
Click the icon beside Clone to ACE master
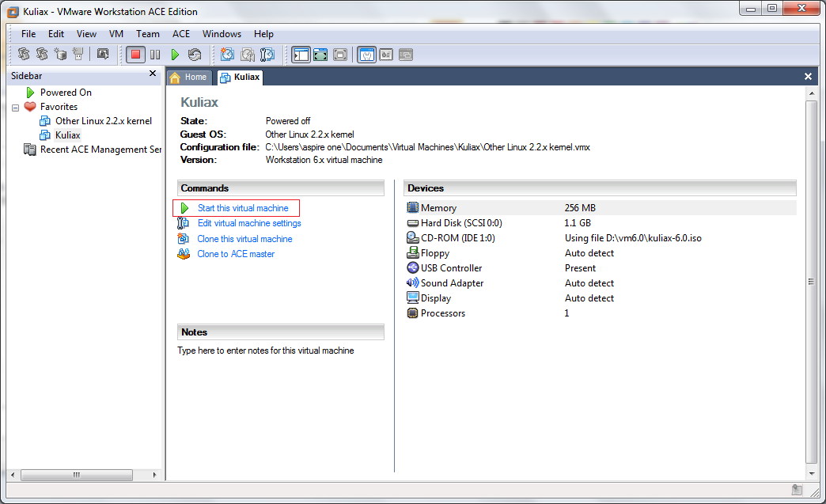pyautogui.click(x=184, y=254)
